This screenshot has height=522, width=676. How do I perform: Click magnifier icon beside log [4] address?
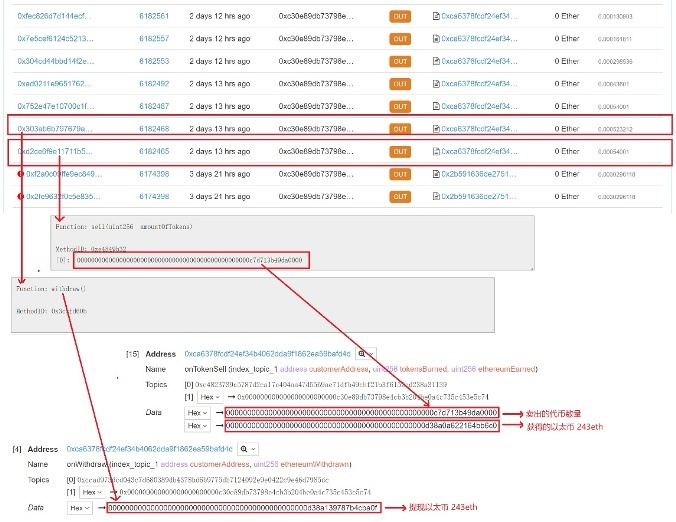coord(246,450)
